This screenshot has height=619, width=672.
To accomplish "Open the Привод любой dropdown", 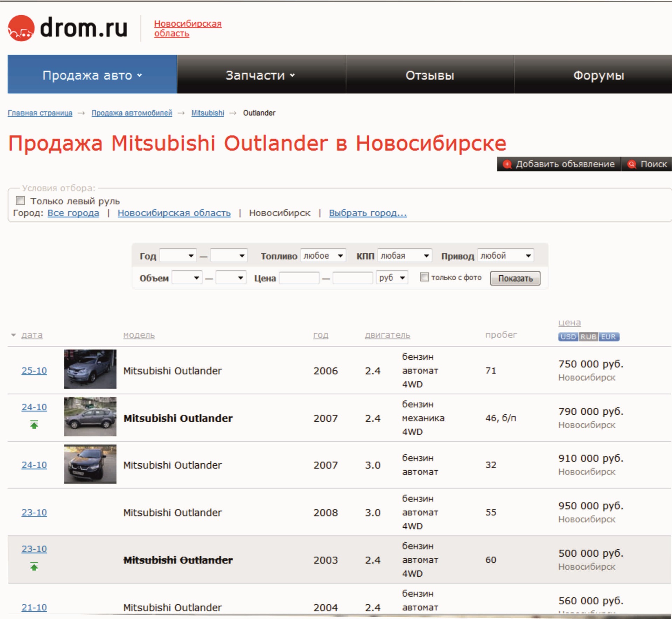I will (505, 255).
